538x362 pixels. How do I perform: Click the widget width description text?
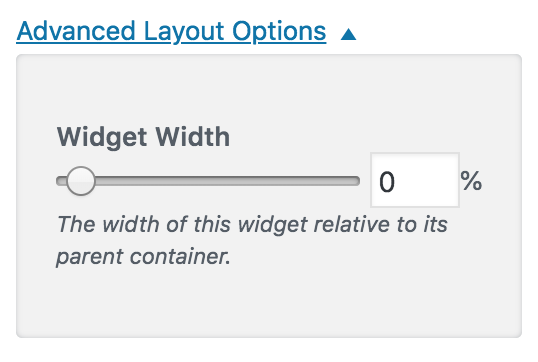252,240
